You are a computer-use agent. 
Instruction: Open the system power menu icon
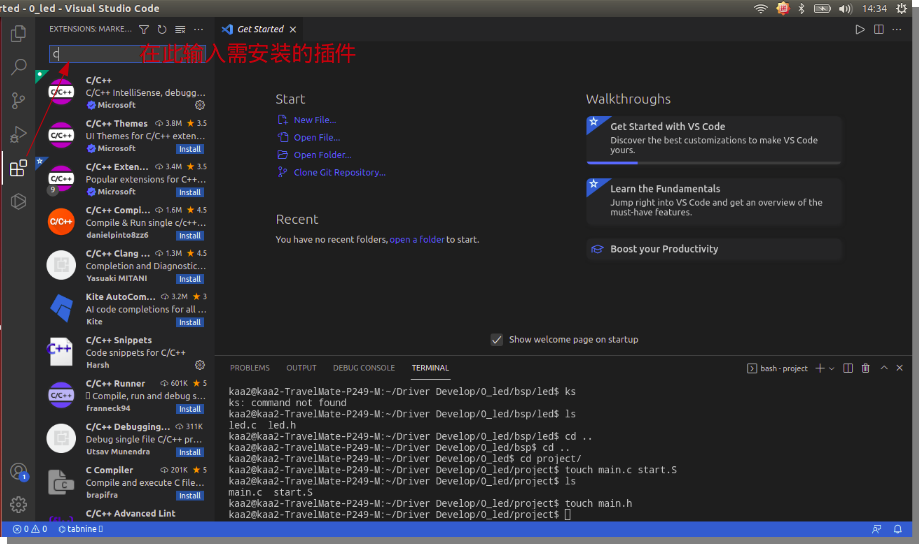901,8
